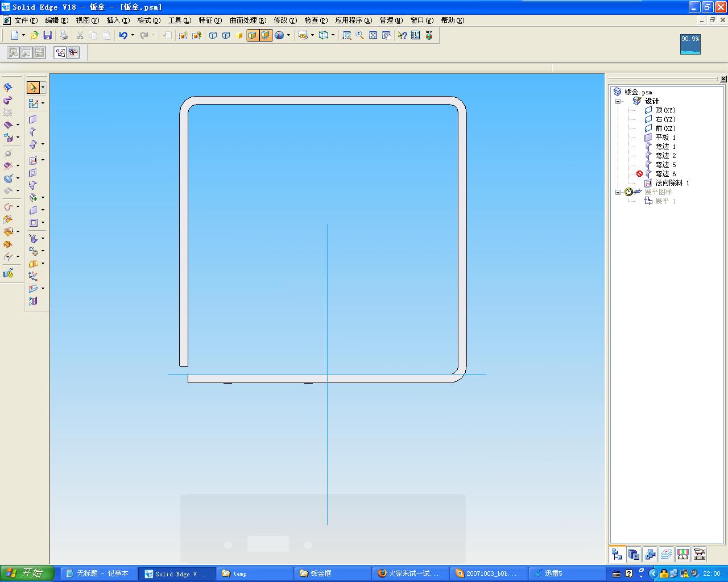Collapse the 设计 node in the tree
The image size is (728, 582).
[618, 101]
